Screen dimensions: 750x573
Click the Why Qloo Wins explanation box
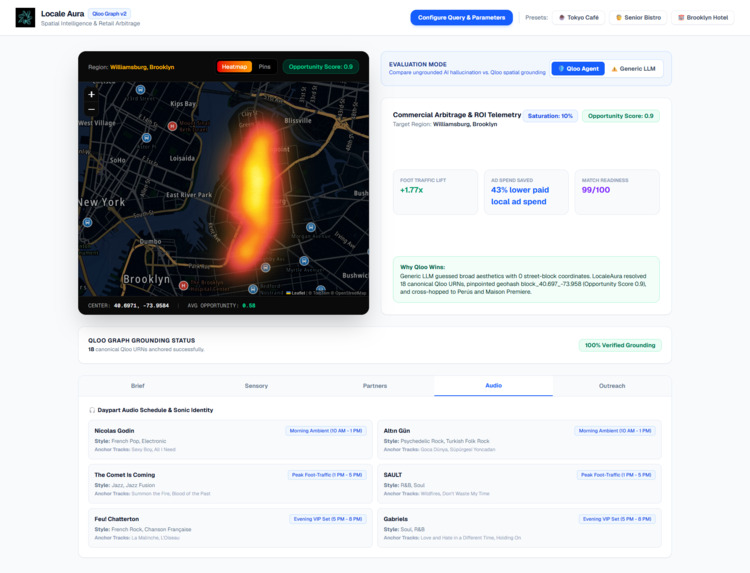526,279
